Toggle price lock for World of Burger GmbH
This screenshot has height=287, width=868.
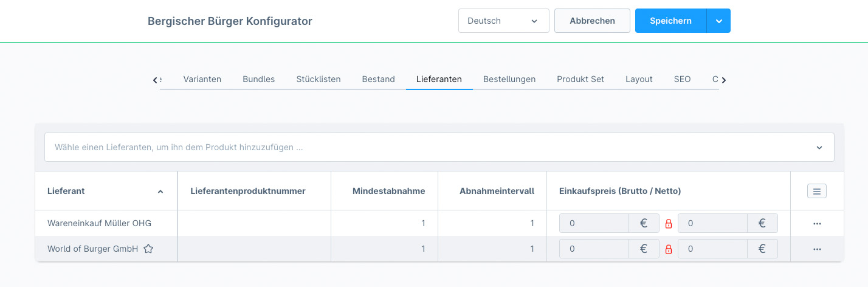point(669,249)
